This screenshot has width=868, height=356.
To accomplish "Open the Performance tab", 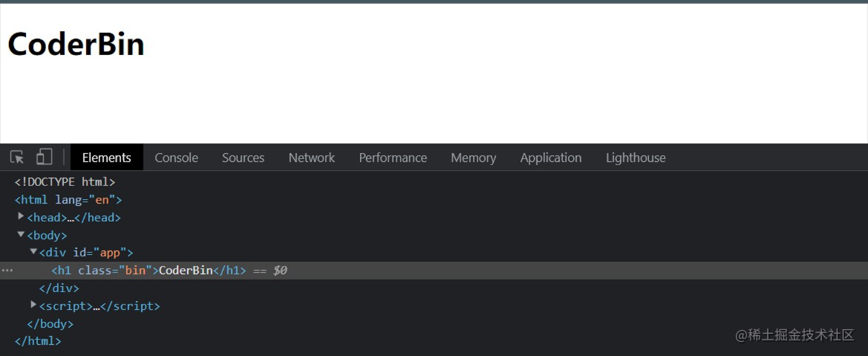I will [393, 158].
